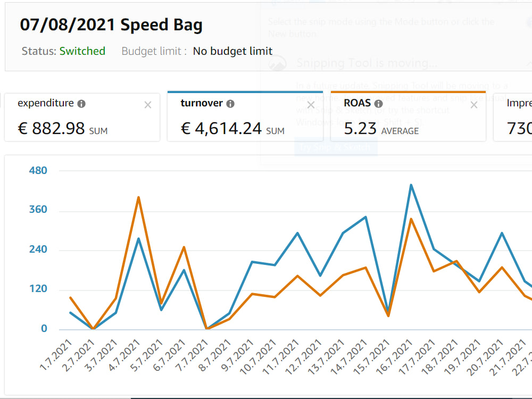Click the 360 y-axis label
The height and width of the screenshot is (399, 532).
pos(38,209)
